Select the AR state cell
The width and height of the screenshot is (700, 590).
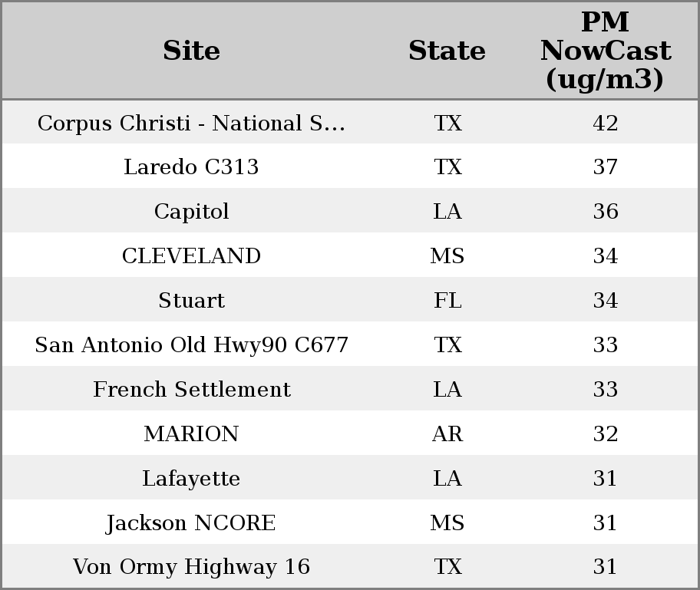tap(447, 434)
